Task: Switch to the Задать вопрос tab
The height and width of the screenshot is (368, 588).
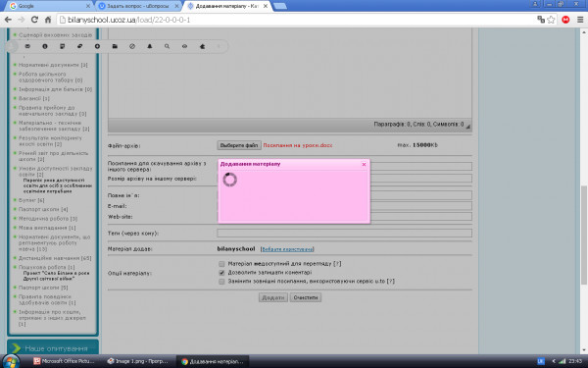Action: pyautogui.click(x=137, y=6)
